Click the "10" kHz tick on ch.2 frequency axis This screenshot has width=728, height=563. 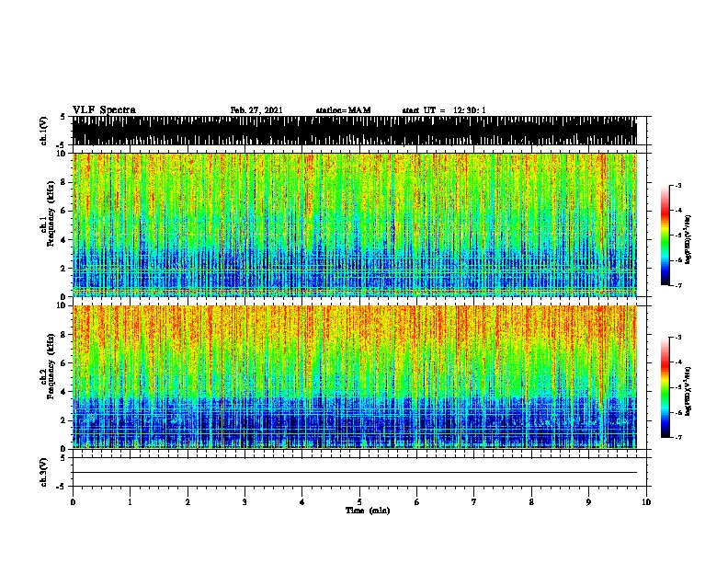click(63, 305)
